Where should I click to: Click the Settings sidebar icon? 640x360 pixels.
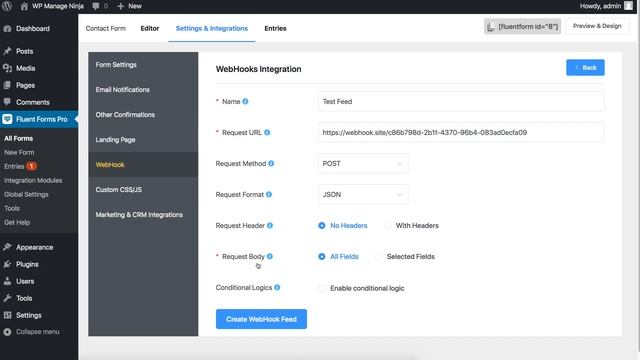tap(7, 315)
